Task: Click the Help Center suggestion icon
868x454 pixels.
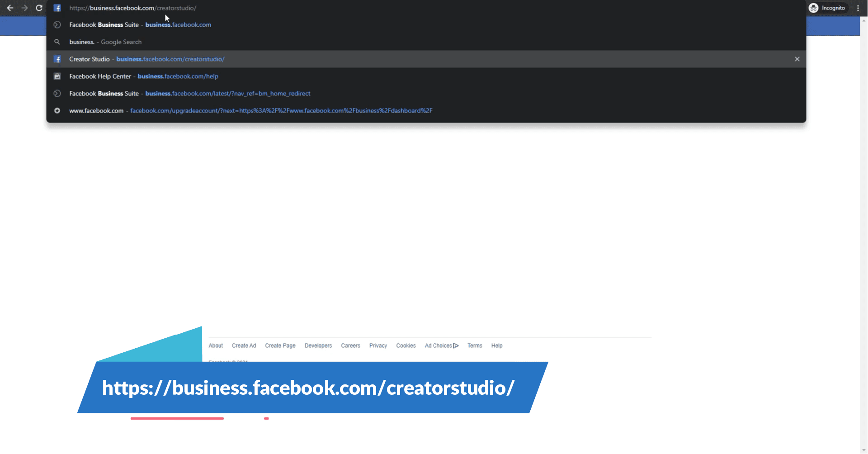Action: 57,76
